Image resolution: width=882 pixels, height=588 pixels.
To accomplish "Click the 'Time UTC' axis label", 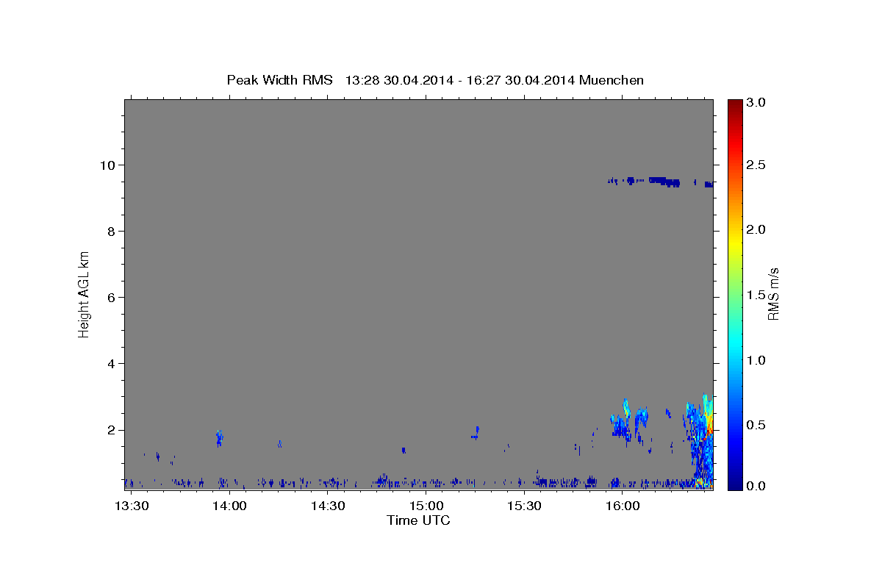I will click(419, 520).
